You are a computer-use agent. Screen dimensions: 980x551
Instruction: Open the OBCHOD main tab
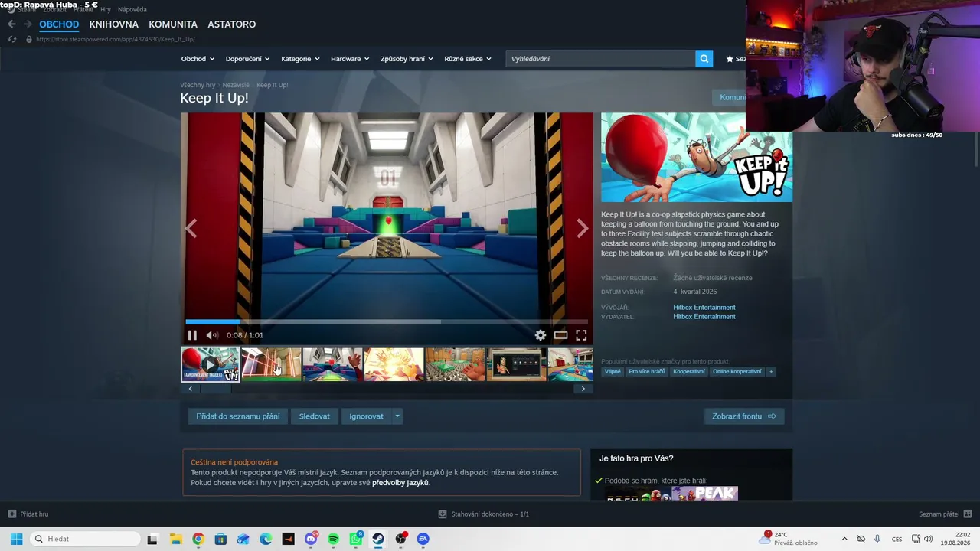[x=59, y=24]
